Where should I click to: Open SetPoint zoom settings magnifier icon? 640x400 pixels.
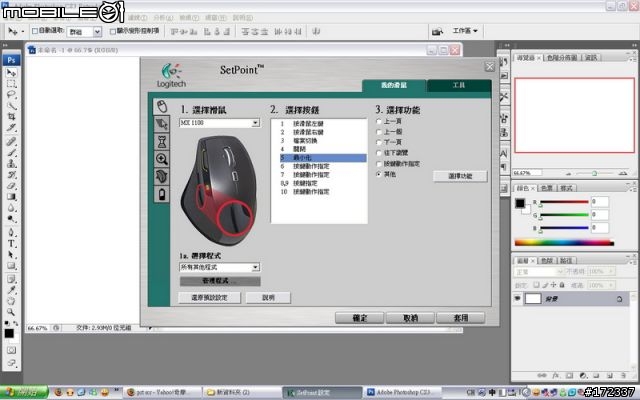tap(162, 159)
